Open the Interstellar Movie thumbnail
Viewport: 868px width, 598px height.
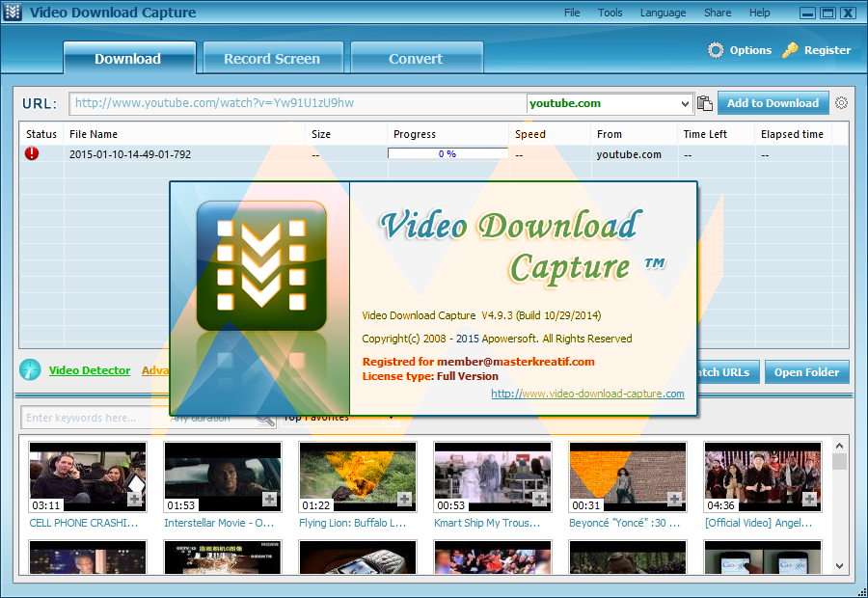(x=223, y=476)
